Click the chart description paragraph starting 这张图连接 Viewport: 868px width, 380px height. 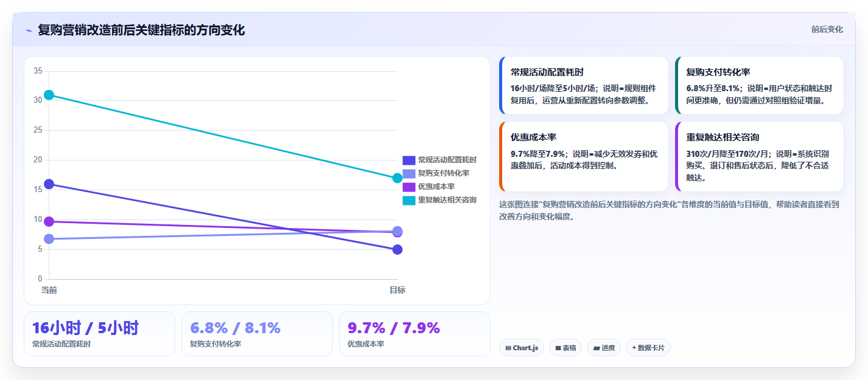point(668,210)
